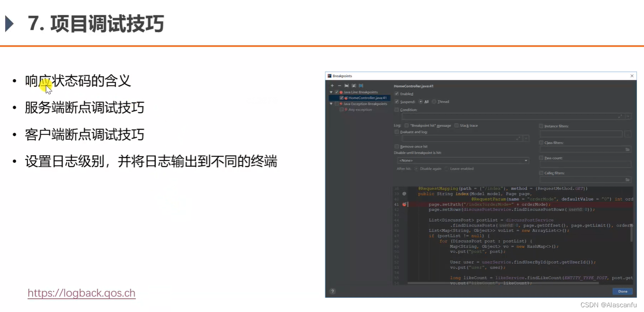Uncheck the HomeController.java:41 breakpoint checkbox
The width and height of the screenshot is (644, 312).
341,98
